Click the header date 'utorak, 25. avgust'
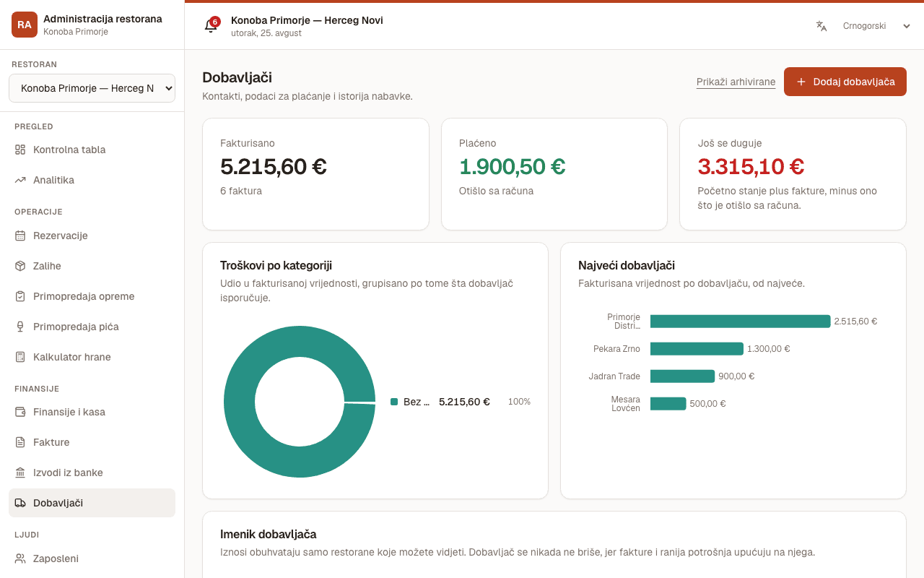The height and width of the screenshot is (578, 924). click(x=266, y=33)
